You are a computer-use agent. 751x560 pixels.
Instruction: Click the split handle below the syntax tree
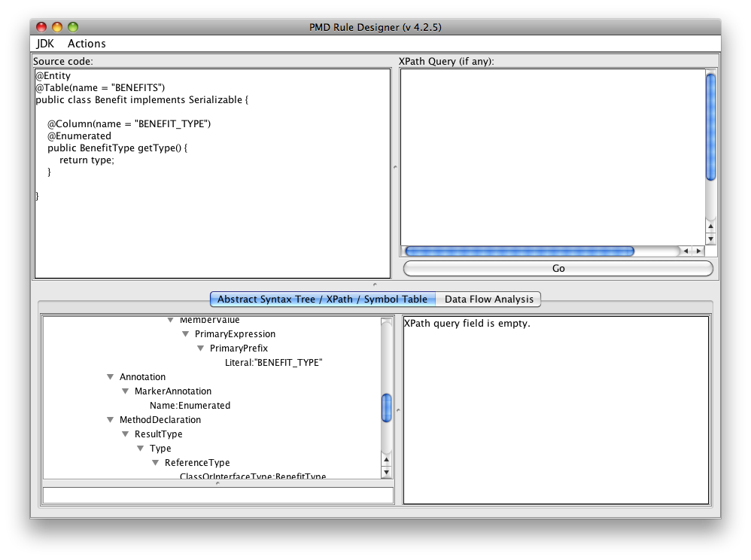(218, 483)
